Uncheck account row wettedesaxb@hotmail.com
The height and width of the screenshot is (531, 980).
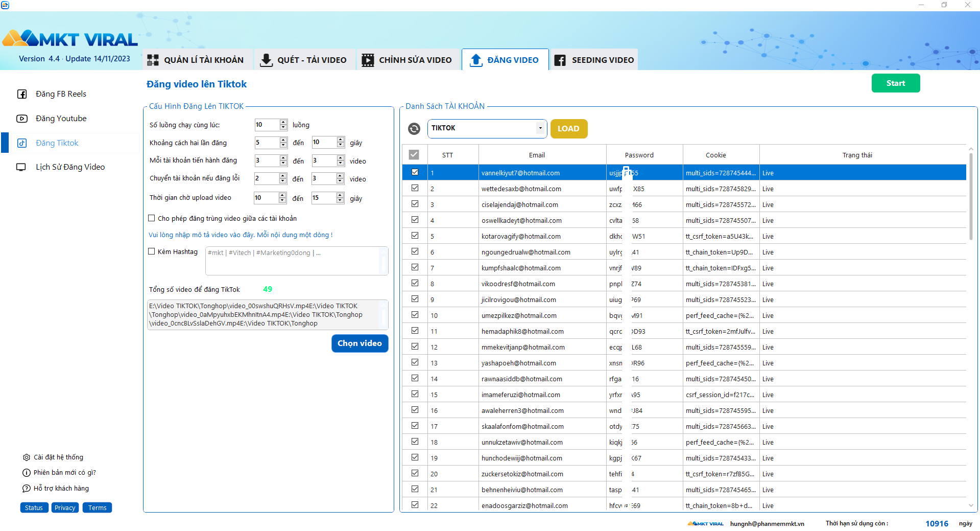click(415, 188)
